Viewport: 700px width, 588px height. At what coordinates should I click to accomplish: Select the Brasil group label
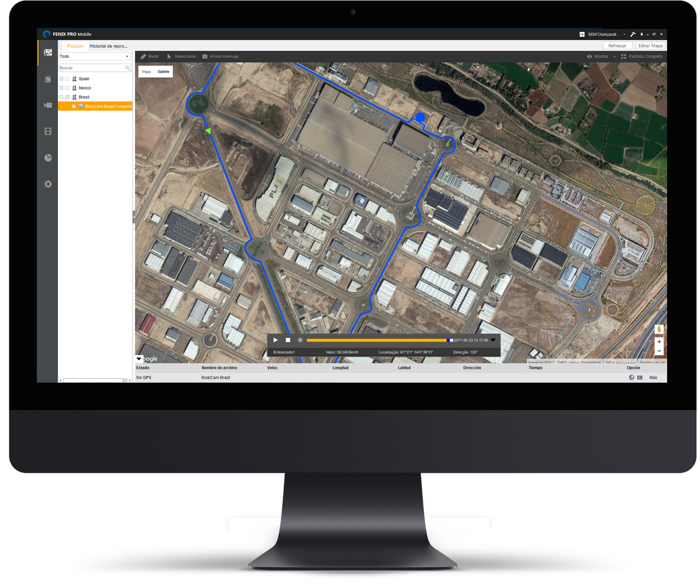pos(84,97)
